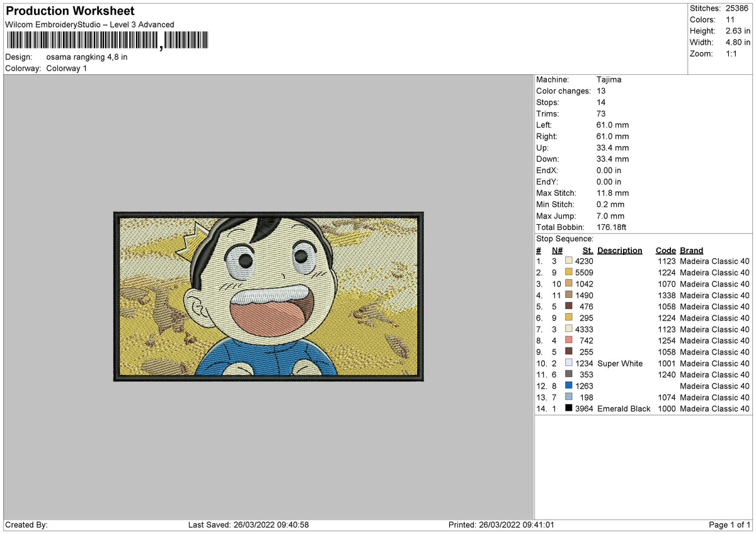Viewport: 756px width, 534px height.
Task: Select design name 'osama rangking 4,8 in'
Action: coord(87,57)
